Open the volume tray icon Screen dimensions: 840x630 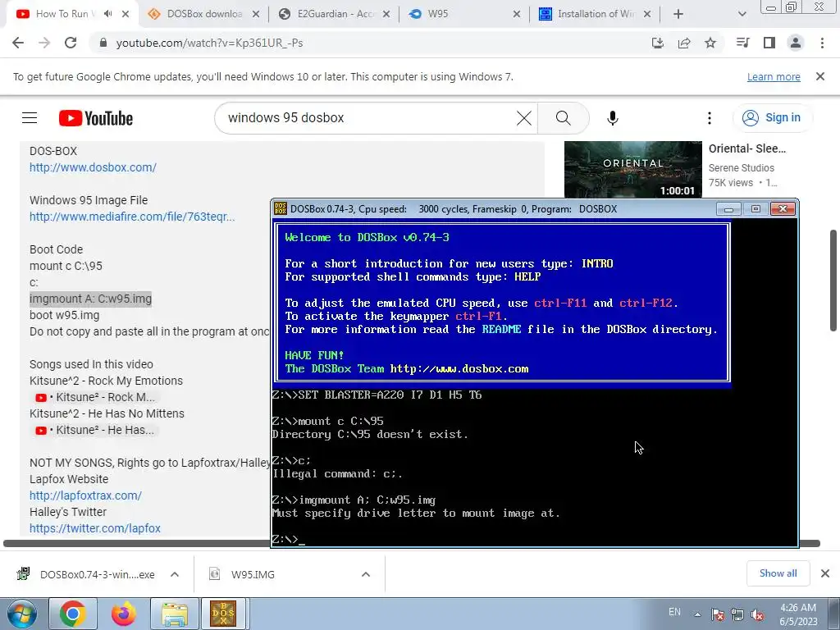(757, 614)
